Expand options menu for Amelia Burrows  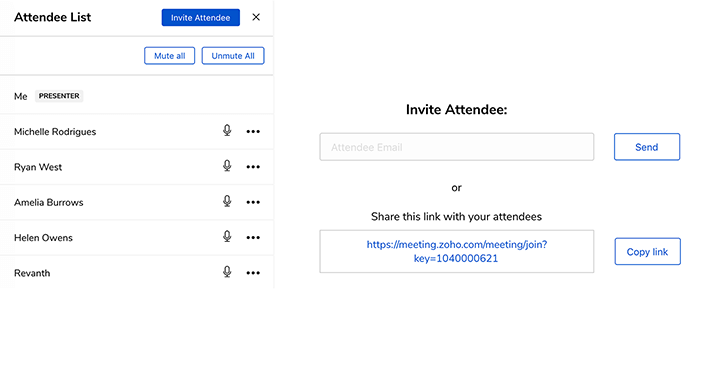click(253, 202)
